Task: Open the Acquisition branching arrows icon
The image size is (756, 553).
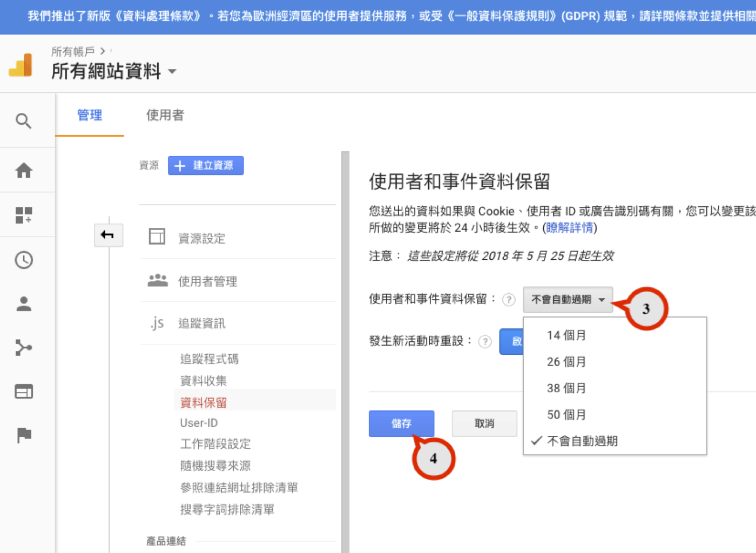Action: coord(24,347)
